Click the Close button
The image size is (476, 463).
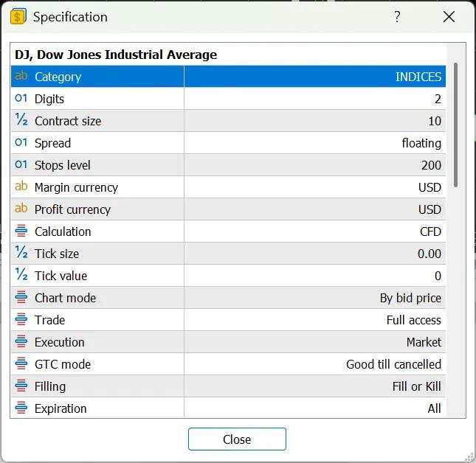237,439
